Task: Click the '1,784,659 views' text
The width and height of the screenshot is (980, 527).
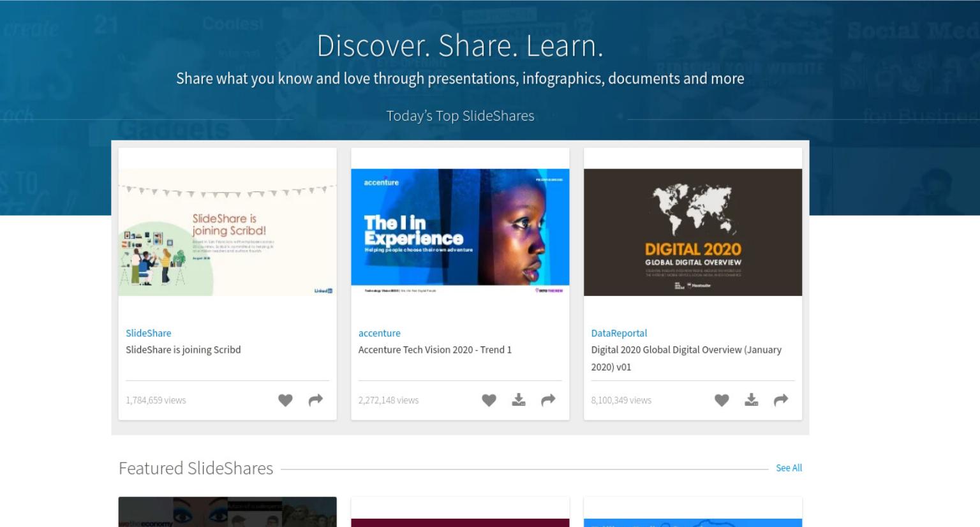Action: point(156,401)
